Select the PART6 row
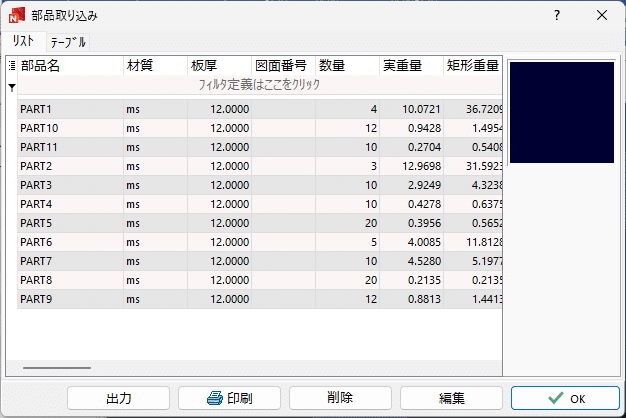Screen dimensions: 626x418 click(x=260, y=242)
